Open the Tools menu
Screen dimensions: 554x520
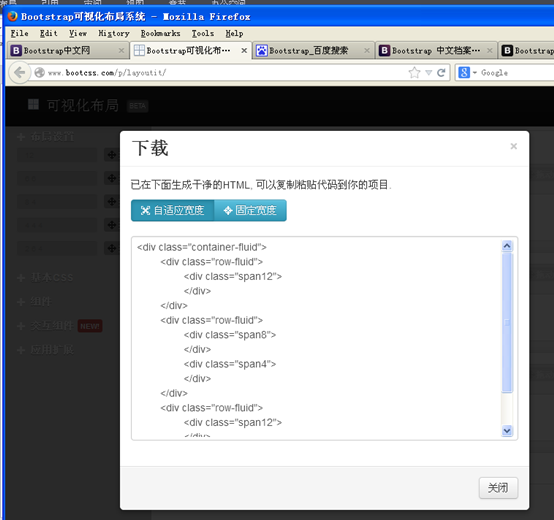click(203, 34)
